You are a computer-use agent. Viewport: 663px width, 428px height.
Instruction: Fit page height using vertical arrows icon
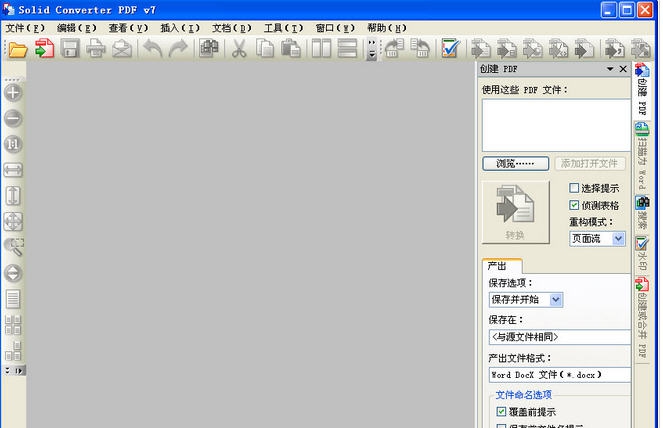(x=13, y=196)
